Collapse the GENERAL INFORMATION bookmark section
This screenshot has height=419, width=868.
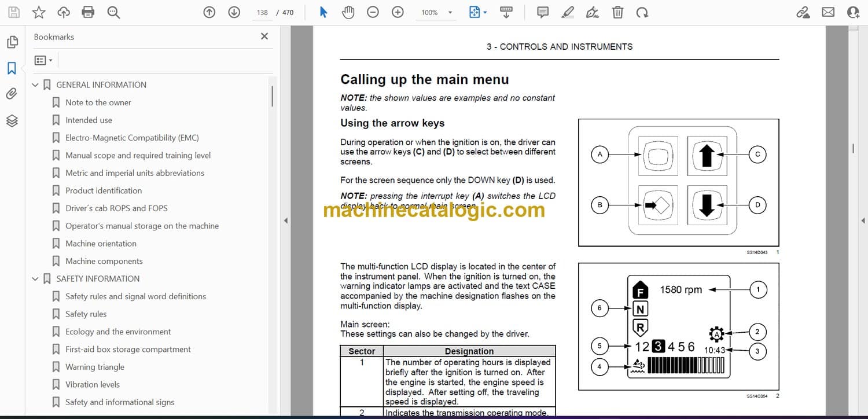coord(35,85)
